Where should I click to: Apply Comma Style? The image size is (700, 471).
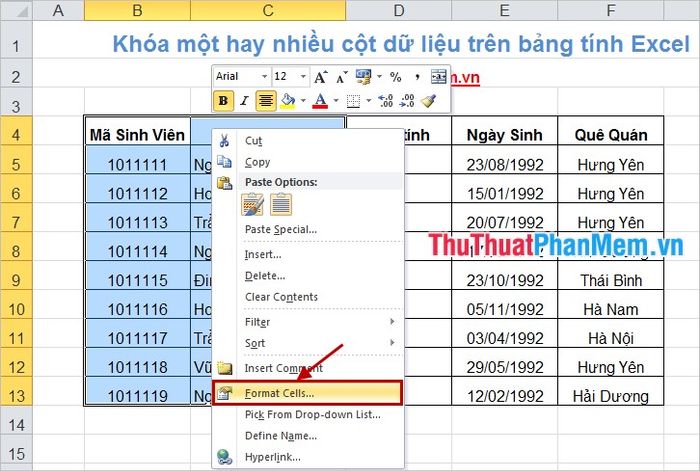pyautogui.click(x=417, y=77)
